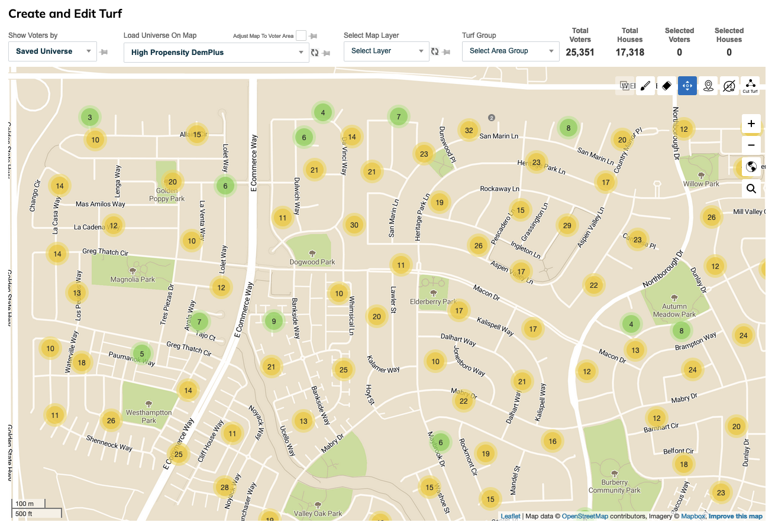Click cluster 19 on Heritage Park Ln
775x532 pixels.
coord(440,203)
